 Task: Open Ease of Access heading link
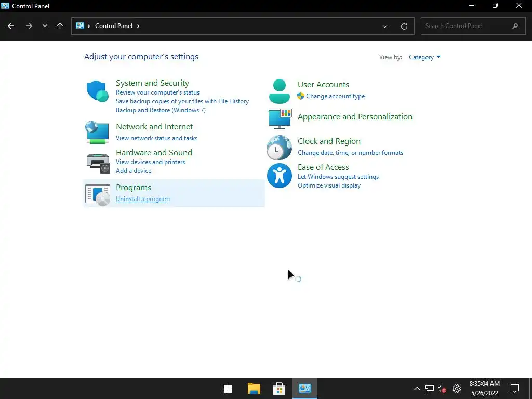(x=323, y=167)
